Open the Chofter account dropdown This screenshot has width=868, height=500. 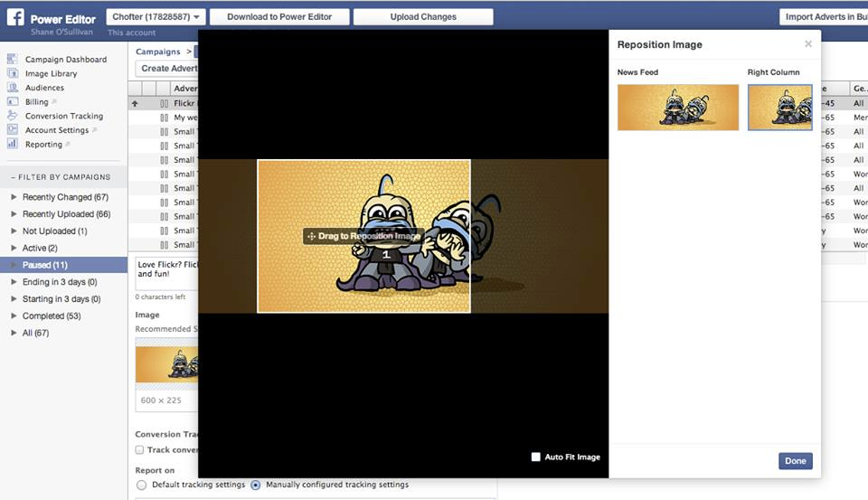[x=156, y=16]
